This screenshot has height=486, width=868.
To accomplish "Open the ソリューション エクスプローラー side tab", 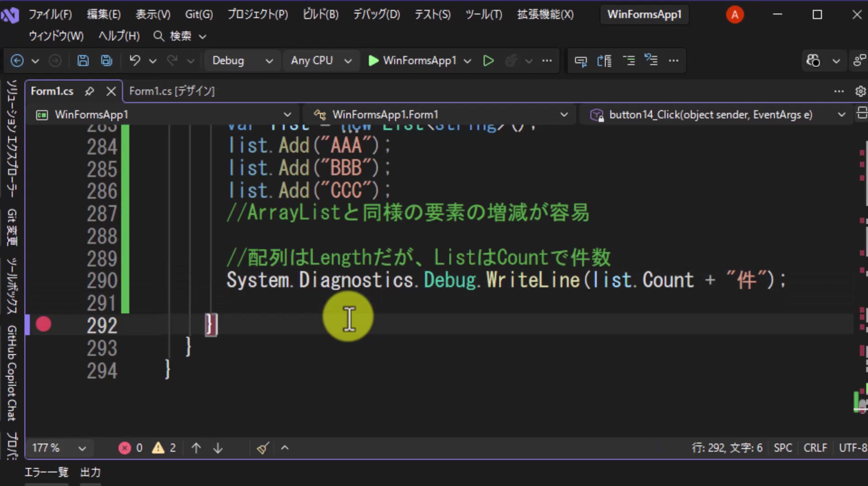I will (12, 138).
